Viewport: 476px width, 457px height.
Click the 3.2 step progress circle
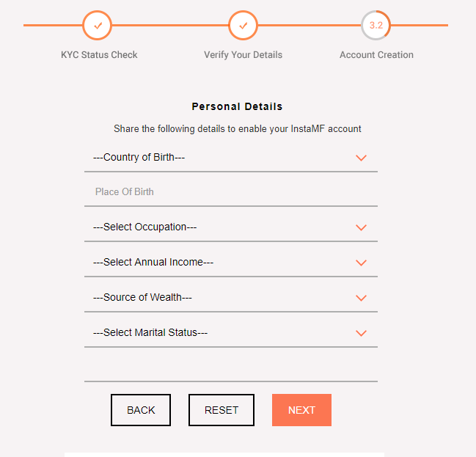[376, 26]
